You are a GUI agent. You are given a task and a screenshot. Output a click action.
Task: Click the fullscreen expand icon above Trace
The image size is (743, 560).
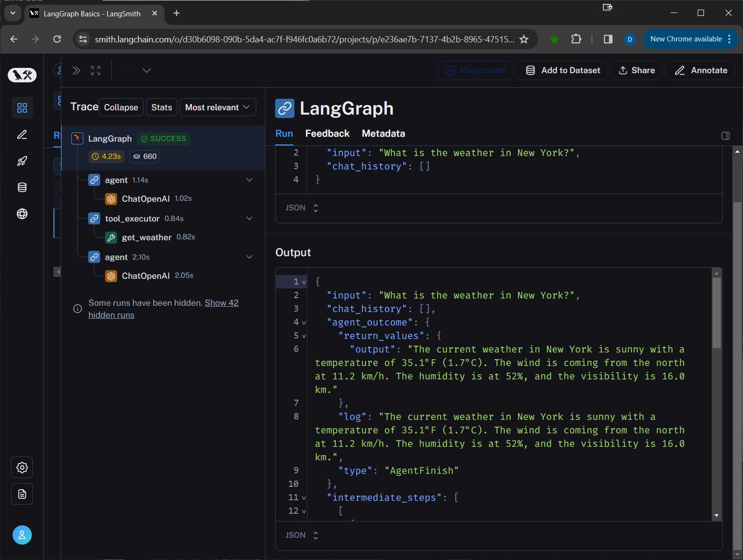click(96, 71)
